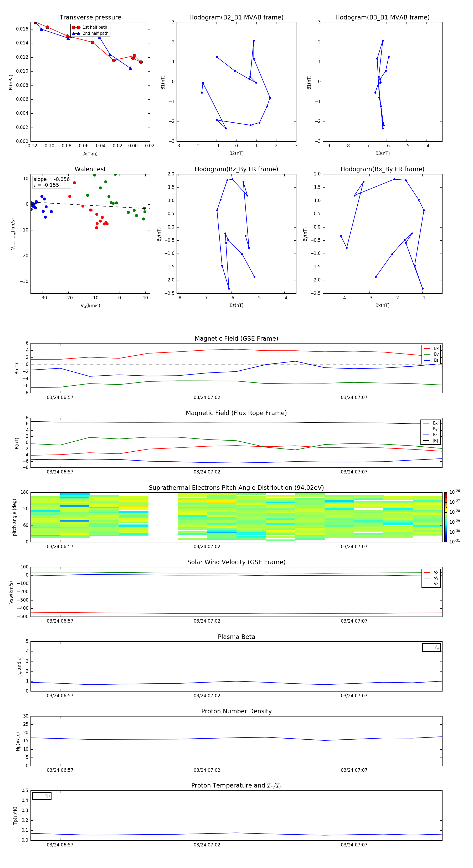The width and height of the screenshot is (473, 868).
Task: Click the 'Proton Temperature and Te/Tp' title
Action: 236,785
